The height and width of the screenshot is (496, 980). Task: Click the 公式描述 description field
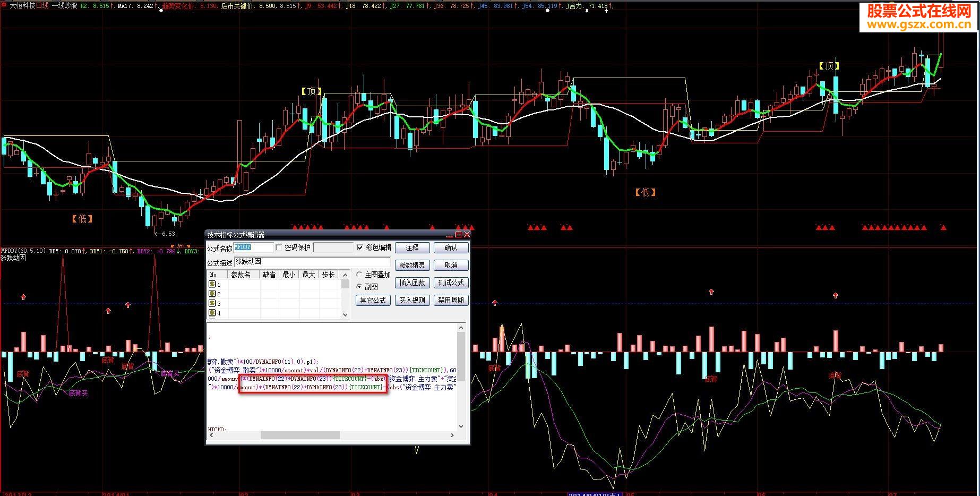click(x=312, y=262)
